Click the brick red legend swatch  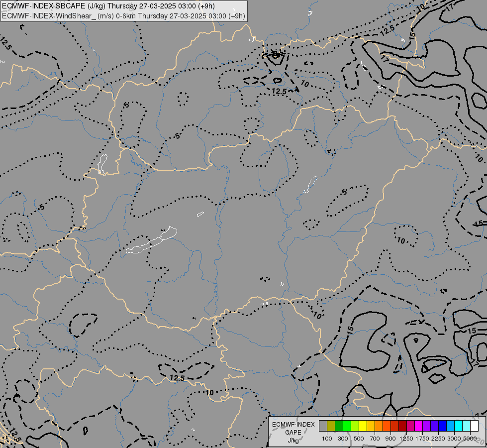click(395, 426)
